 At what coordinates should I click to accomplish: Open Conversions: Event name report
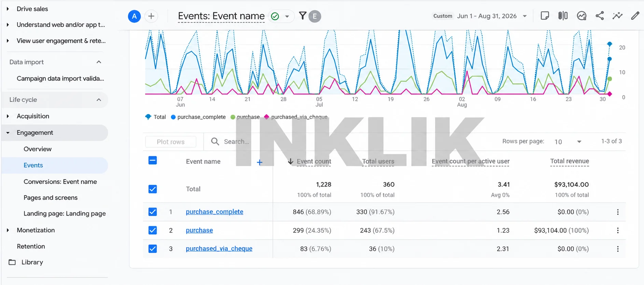click(60, 182)
